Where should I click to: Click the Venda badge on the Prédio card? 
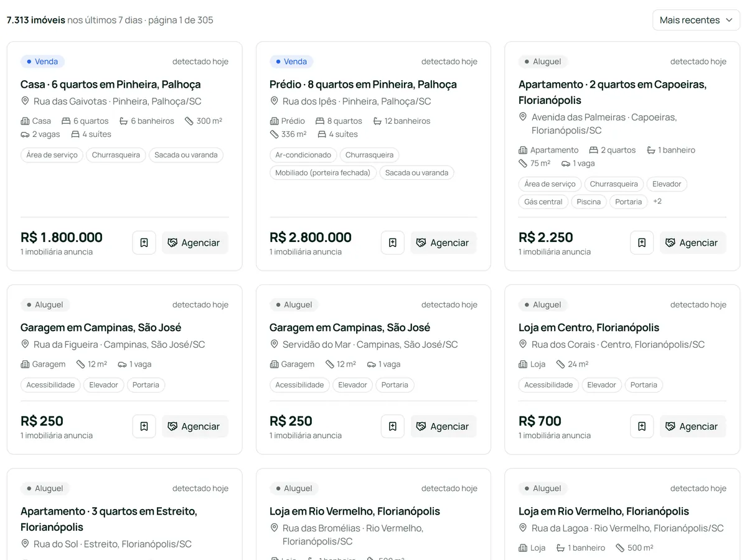coord(291,62)
